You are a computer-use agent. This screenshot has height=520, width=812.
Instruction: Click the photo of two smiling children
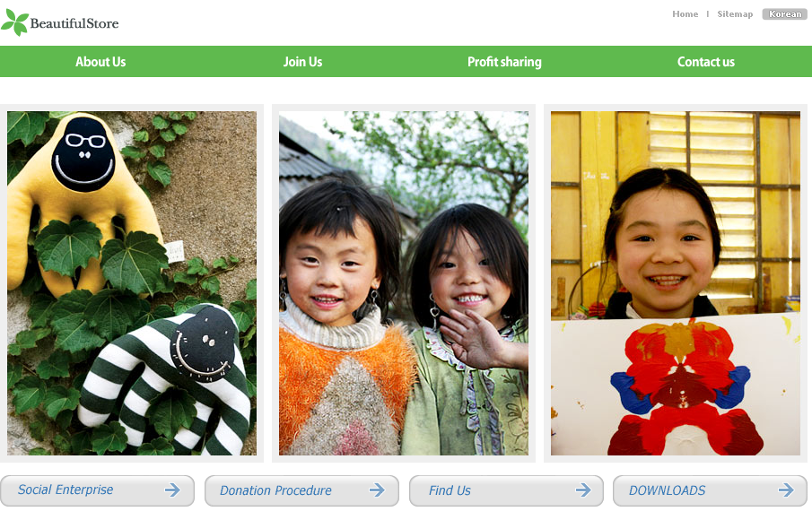[x=404, y=283]
